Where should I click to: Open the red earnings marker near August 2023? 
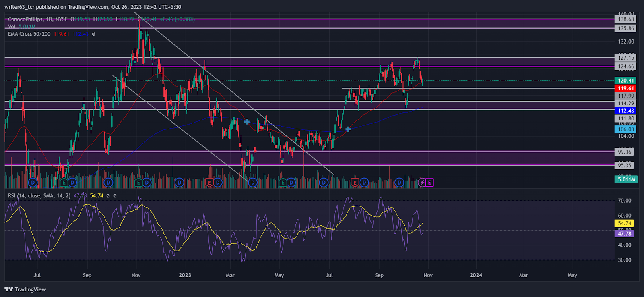355,183
